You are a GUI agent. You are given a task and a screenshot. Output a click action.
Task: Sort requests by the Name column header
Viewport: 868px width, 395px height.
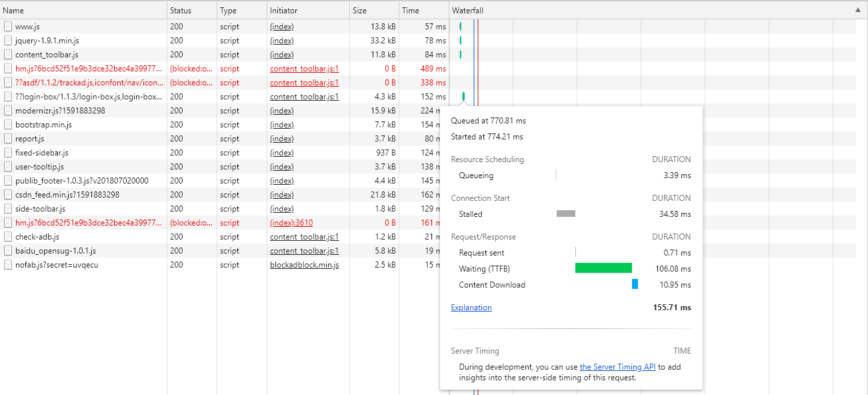pyautogui.click(x=13, y=11)
